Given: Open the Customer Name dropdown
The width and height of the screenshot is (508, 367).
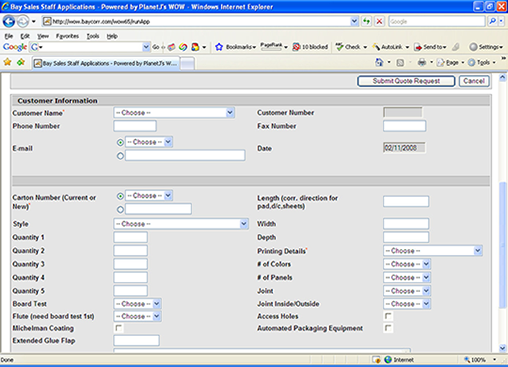Looking at the screenshot, I should [174, 113].
